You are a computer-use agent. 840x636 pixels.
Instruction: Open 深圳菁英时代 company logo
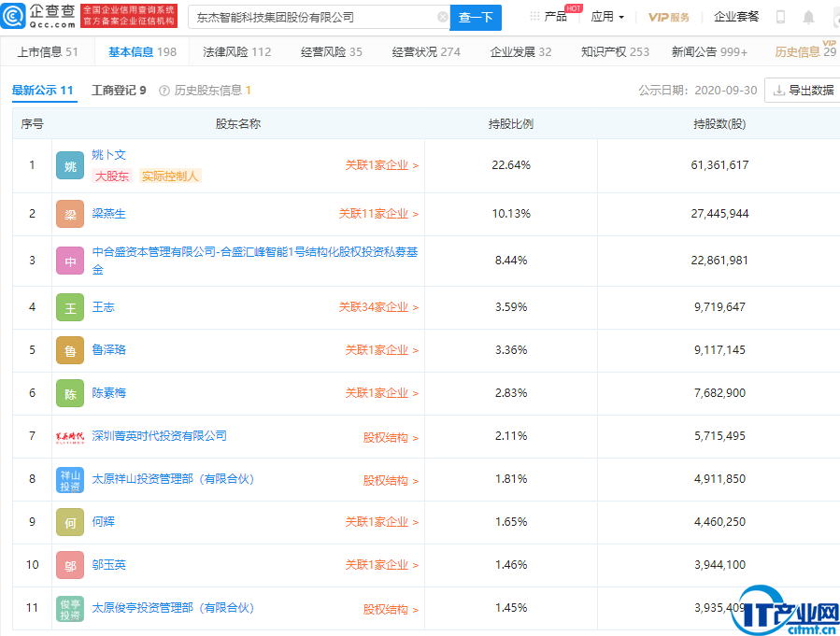pyautogui.click(x=70, y=437)
